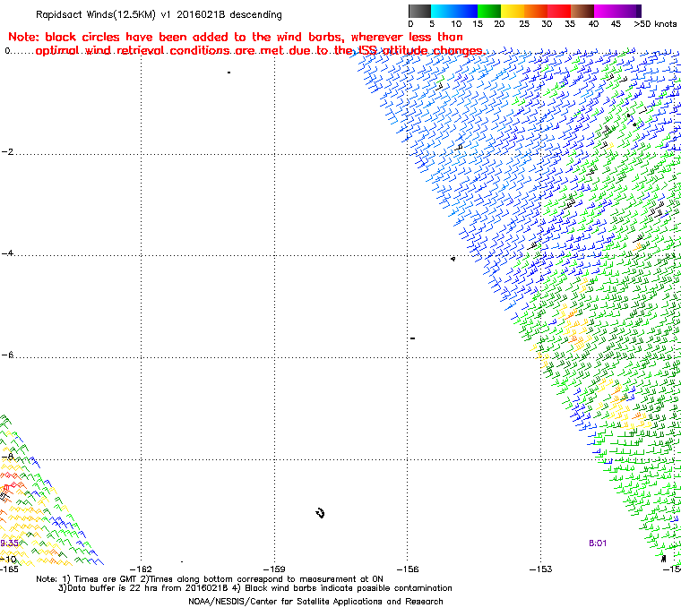Click the 'Data buffer is 22 hrs' note
681x616 pixels.
pyautogui.click(x=255, y=588)
